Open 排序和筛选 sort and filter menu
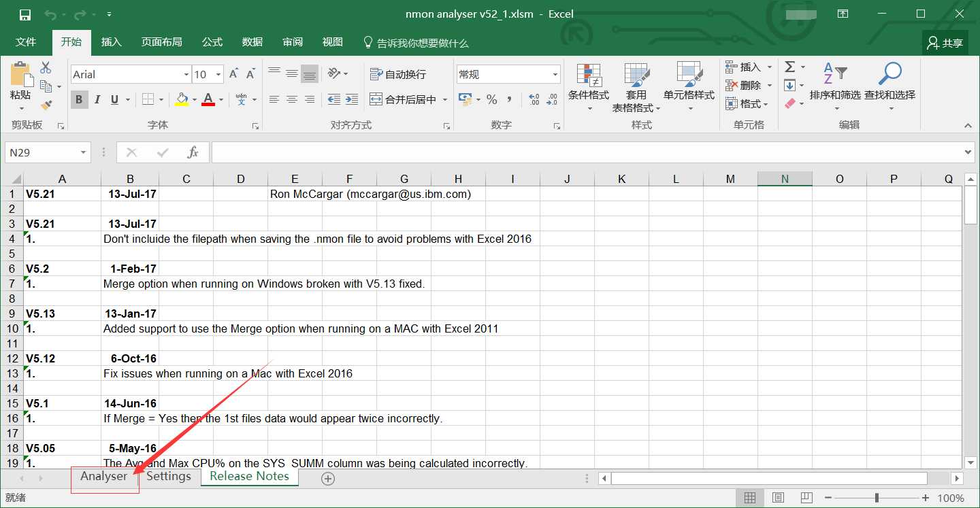This screenshot has height=508, width=980. [835, 87]
